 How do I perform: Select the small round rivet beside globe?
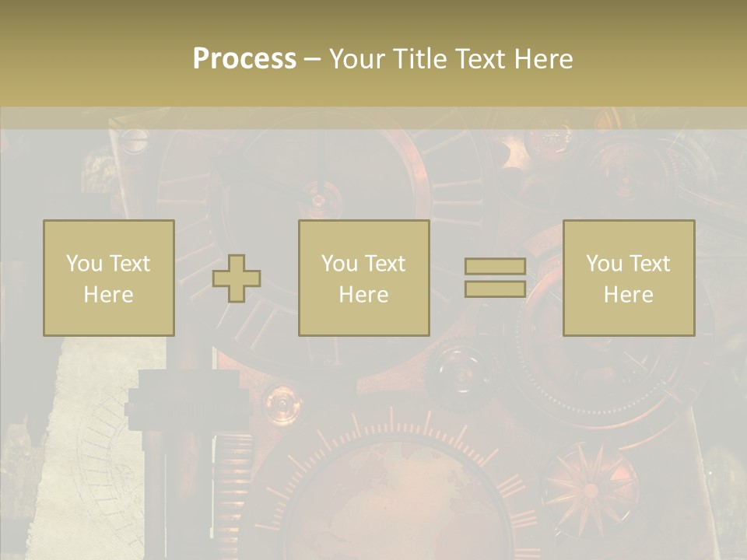point(282,404)
